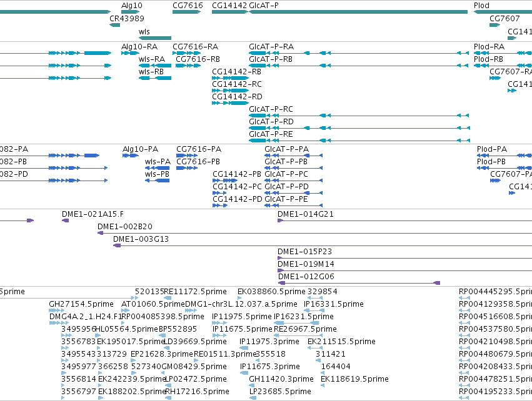Click the CG14142-RB transcript label
The height and width of the screenshot is (401, 532).
point(236,72)
